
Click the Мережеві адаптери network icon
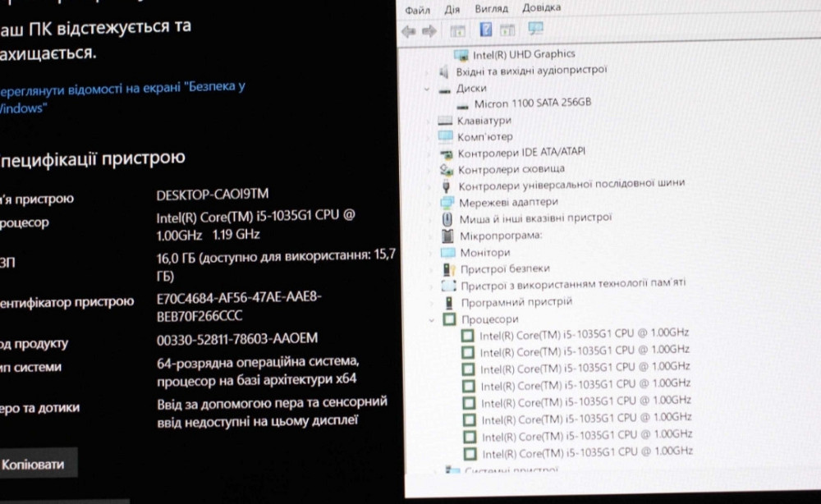pos(447,202)
